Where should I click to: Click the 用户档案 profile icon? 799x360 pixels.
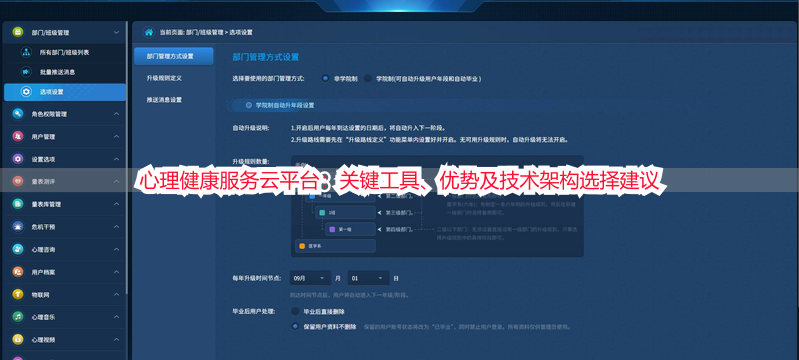18,272
